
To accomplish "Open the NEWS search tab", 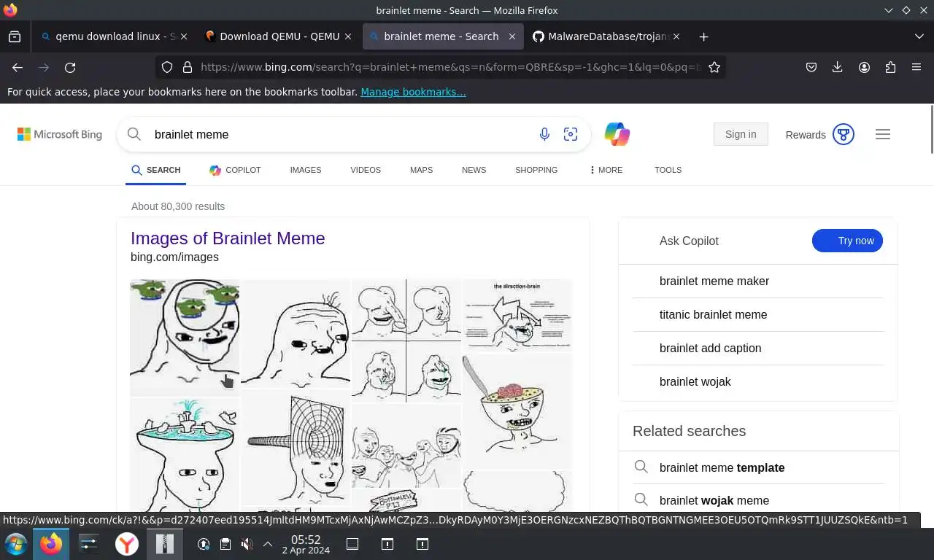I will click(x=474, y=170).
